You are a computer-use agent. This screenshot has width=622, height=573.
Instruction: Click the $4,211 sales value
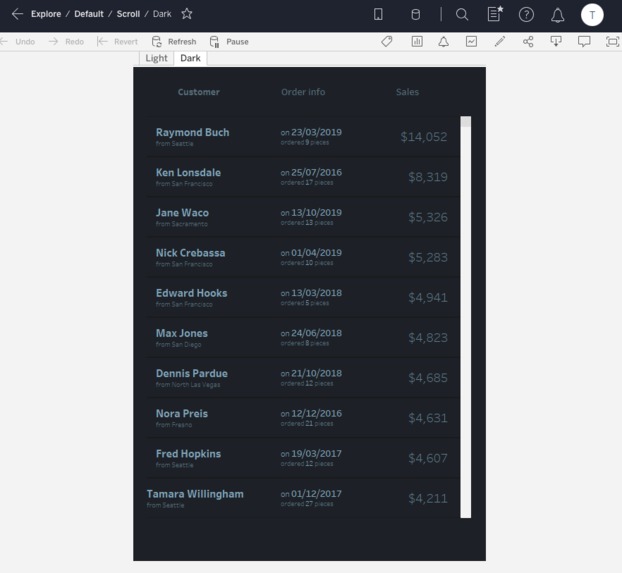click(x=428, y=498)
